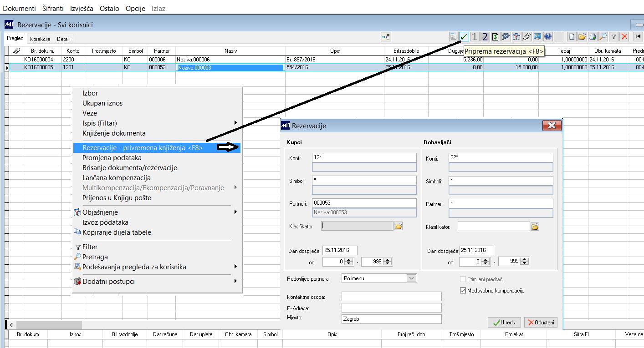This screenshot has height=348, width=644.
Task: Click the green checkmark Priprema rezervacija icon
Action: 464,37
